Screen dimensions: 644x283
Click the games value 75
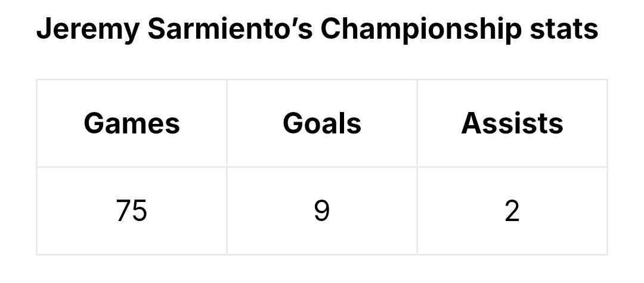click(132, 211)
